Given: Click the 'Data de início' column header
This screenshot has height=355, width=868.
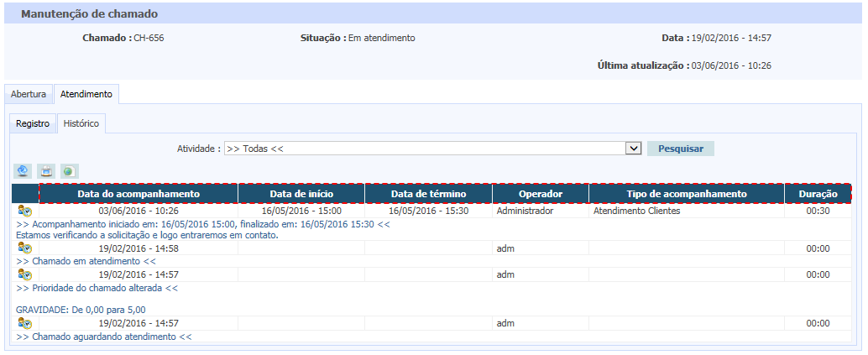Looking at the screenshot, I should (301, 194).
